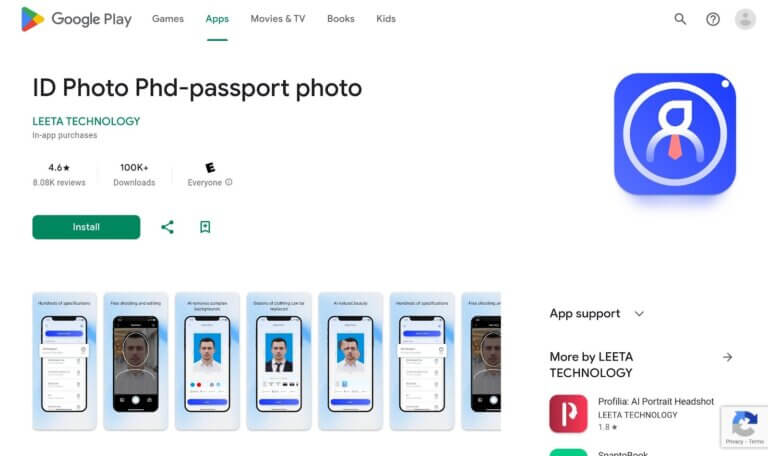Add app to wishlist bookmark icon
The width and height of the screenshot is (768, 456).
(205, 227)
